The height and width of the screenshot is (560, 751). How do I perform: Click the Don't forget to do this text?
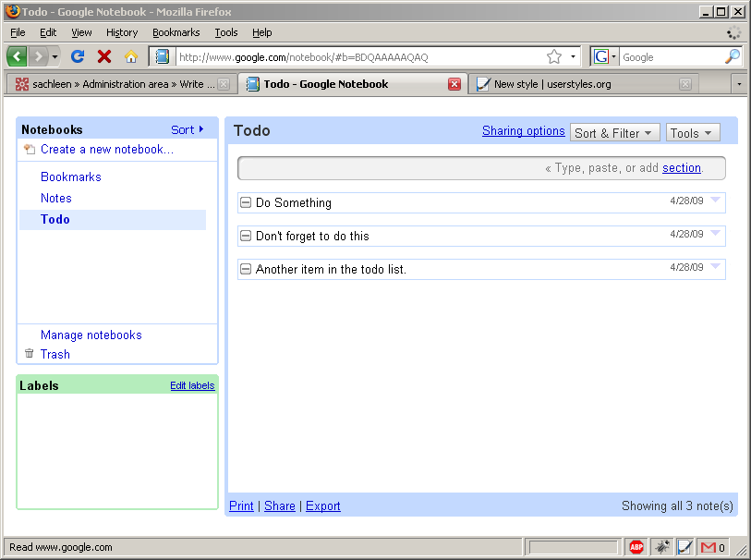click(312, 236)
